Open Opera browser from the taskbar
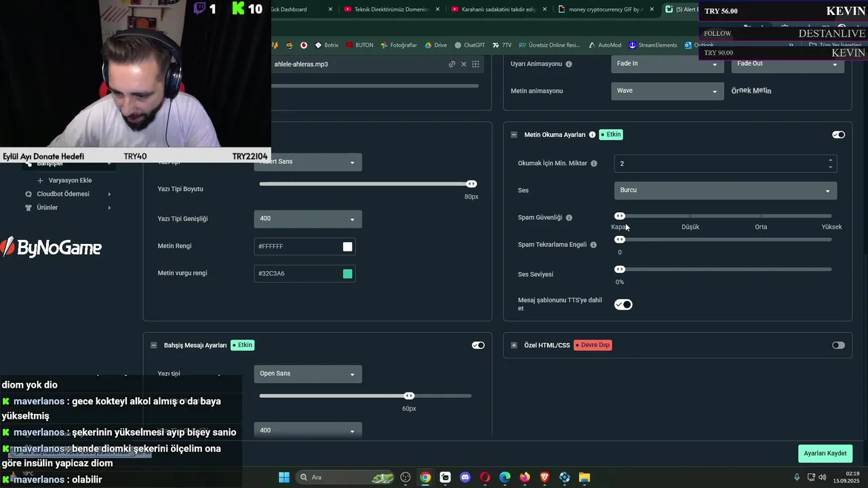Viewport: 868px width, 488px height. pos(485,477)
